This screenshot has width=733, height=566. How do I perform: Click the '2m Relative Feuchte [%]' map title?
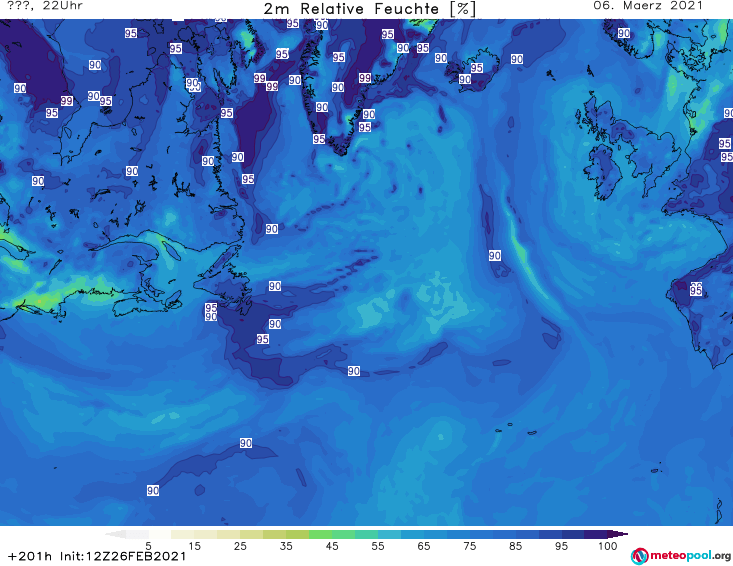click(x=370, y=9)
